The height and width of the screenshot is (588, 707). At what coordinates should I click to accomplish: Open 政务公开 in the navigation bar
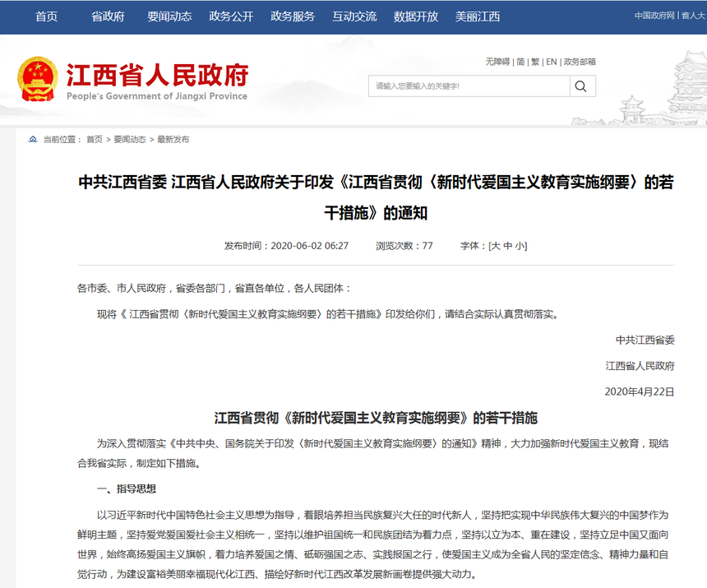(x=231, y=16)
